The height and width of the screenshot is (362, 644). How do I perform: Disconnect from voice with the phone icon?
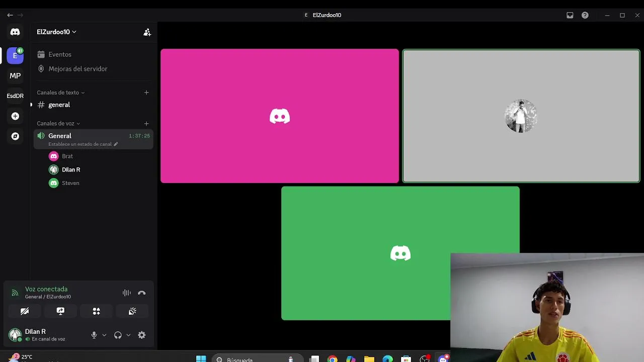click(142, 293)
